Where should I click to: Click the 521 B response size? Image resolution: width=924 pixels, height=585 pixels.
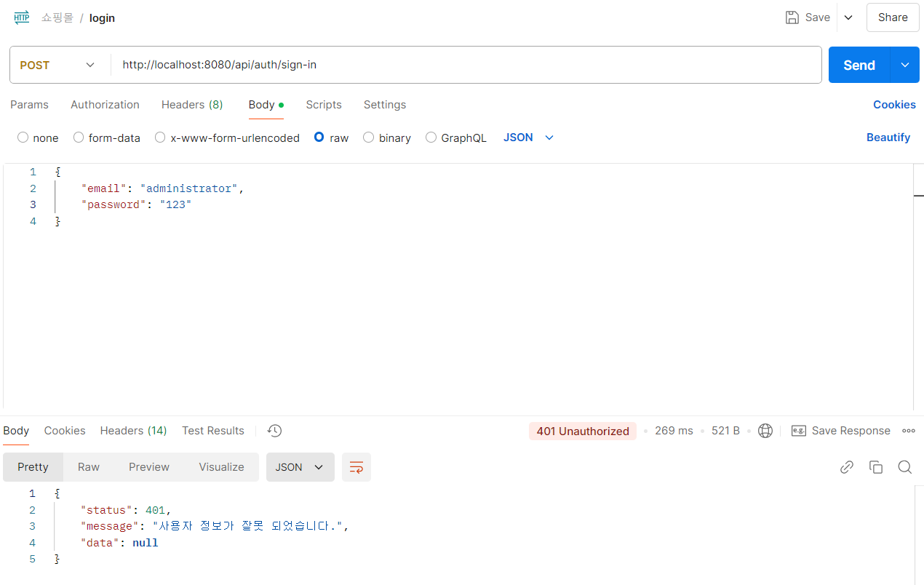click(x=725, y=431)
